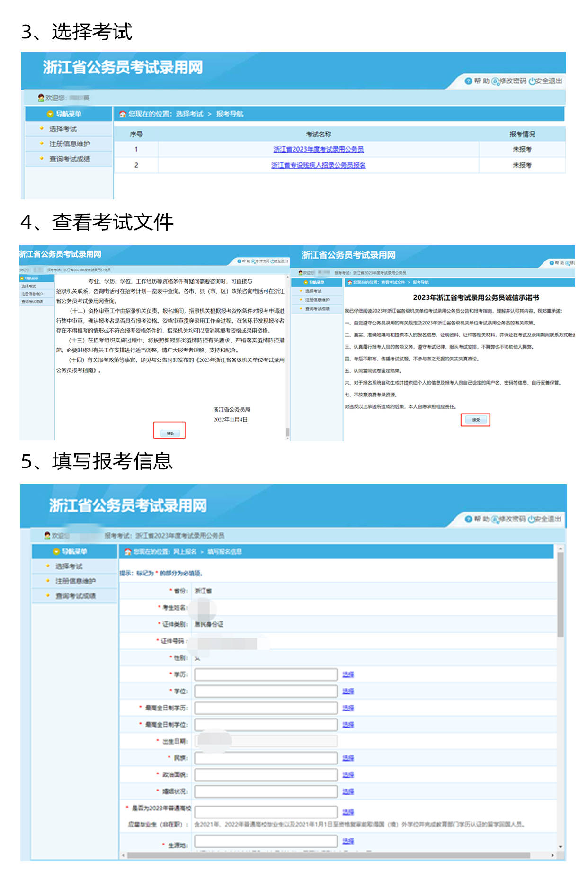
Task: Click 选择 link next to 政治面貌 field
Action: point(348,775)
